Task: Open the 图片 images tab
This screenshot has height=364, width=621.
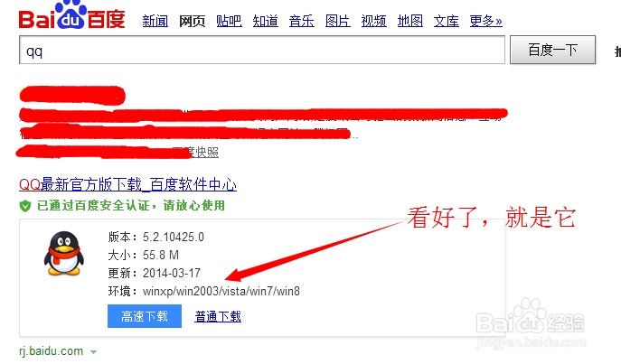Action: click(337, 21)
